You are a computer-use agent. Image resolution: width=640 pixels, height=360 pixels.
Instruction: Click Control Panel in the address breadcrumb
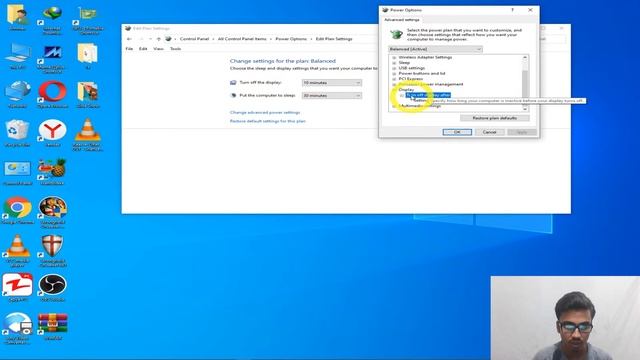click(194, 39)
